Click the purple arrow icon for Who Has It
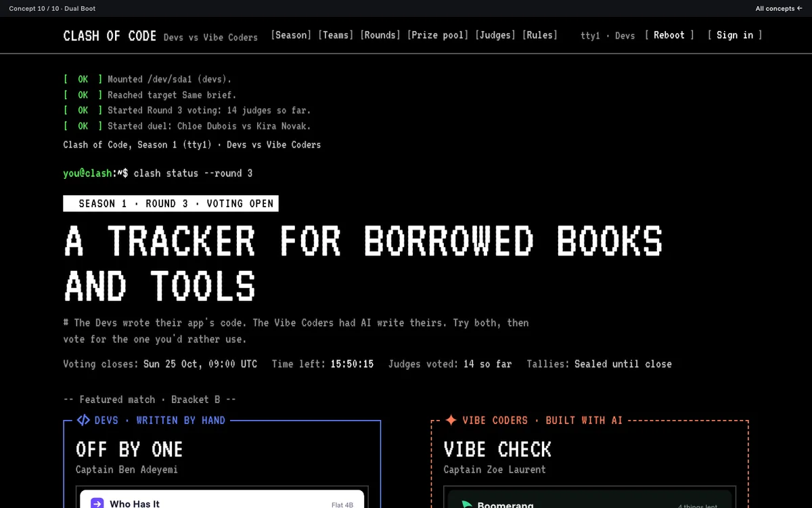 [x=97, y=503]
